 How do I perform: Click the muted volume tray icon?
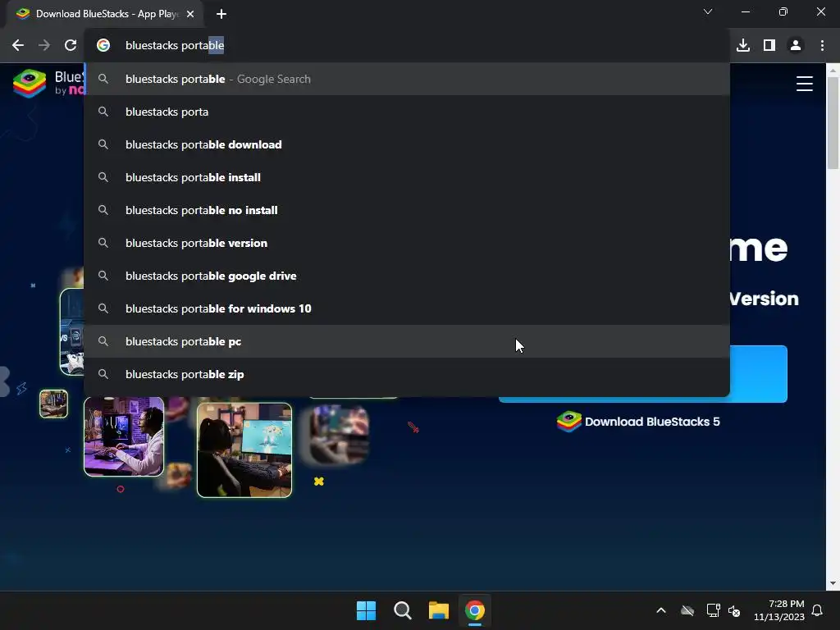point(734,610)
